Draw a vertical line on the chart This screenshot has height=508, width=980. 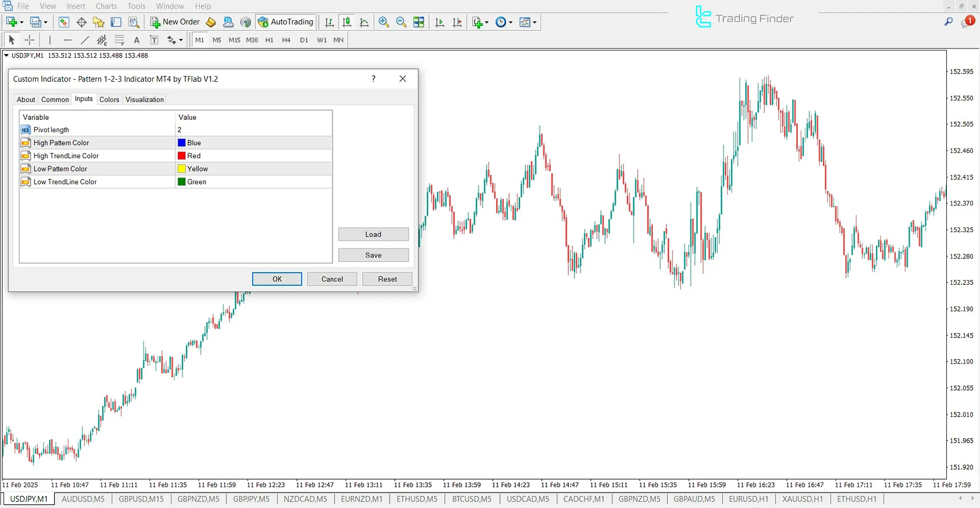click(50, 39)
